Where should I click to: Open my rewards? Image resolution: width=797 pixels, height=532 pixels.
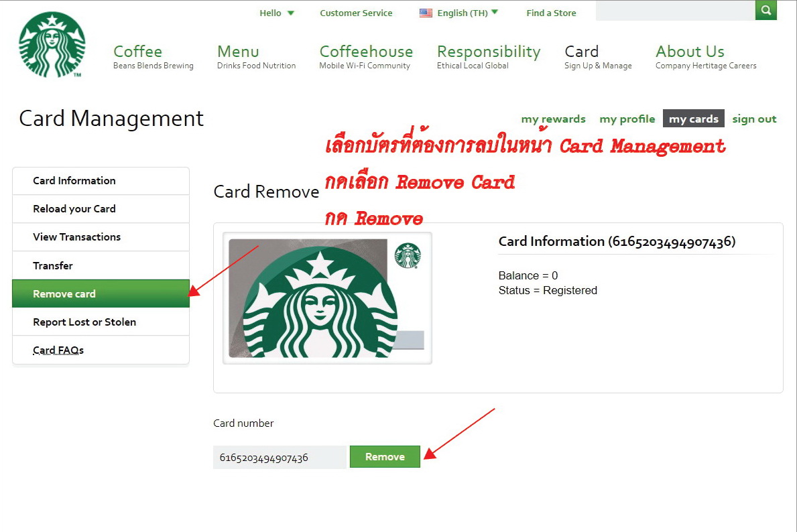(x=553, y=119)
